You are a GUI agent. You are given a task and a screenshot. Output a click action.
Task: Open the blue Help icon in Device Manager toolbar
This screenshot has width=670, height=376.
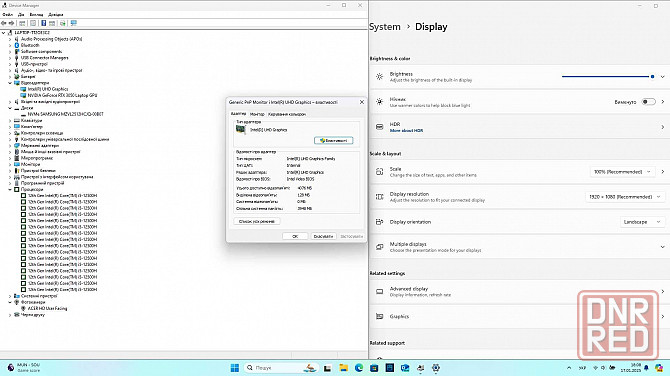tap(44, 23)
